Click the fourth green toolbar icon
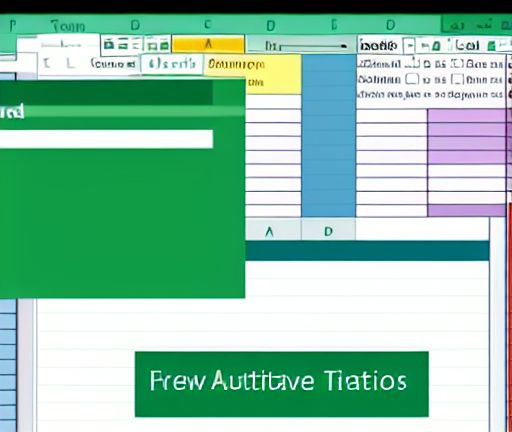Viewport: 512px width, 432px height. click(152, 45)
